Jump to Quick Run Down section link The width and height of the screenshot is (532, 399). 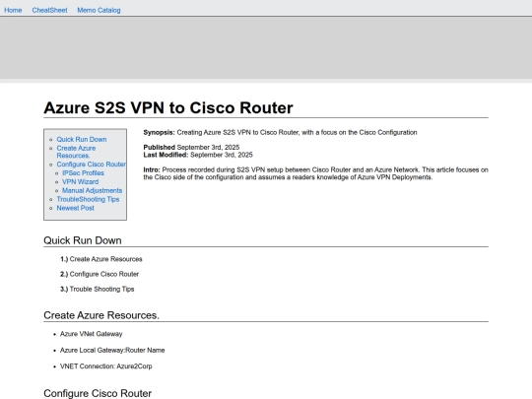pos(82,140)
